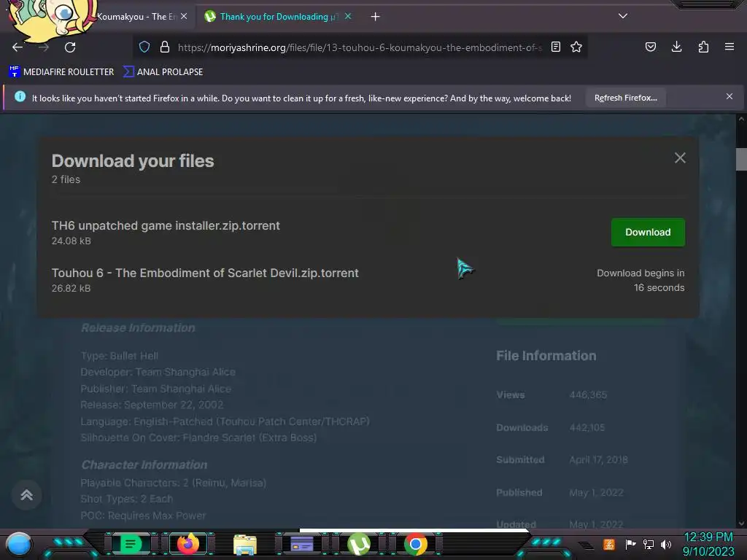Click the 26.82 kB file size

pos(71,288)
